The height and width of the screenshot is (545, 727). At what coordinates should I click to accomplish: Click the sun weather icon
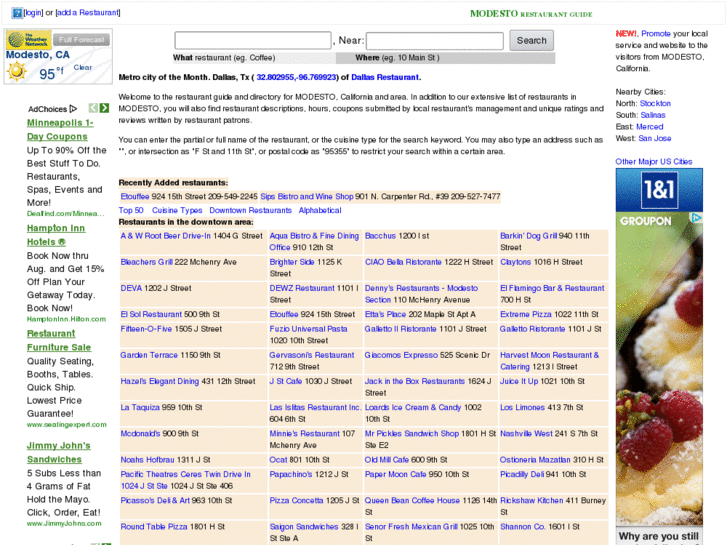point(17,71)
